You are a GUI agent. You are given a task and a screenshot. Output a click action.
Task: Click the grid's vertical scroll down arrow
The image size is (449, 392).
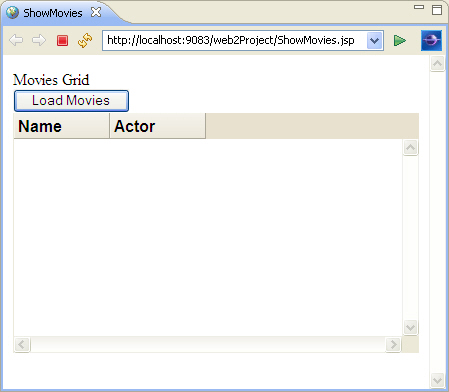pyautogui.click(x=410, y=327)
